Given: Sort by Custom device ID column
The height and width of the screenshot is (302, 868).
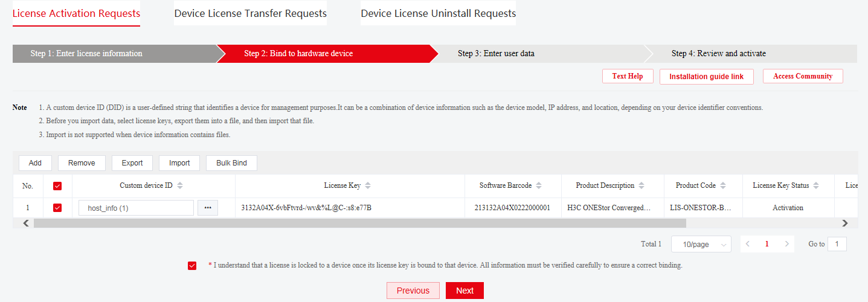Looking at the screenshot, I should point(180,185).
